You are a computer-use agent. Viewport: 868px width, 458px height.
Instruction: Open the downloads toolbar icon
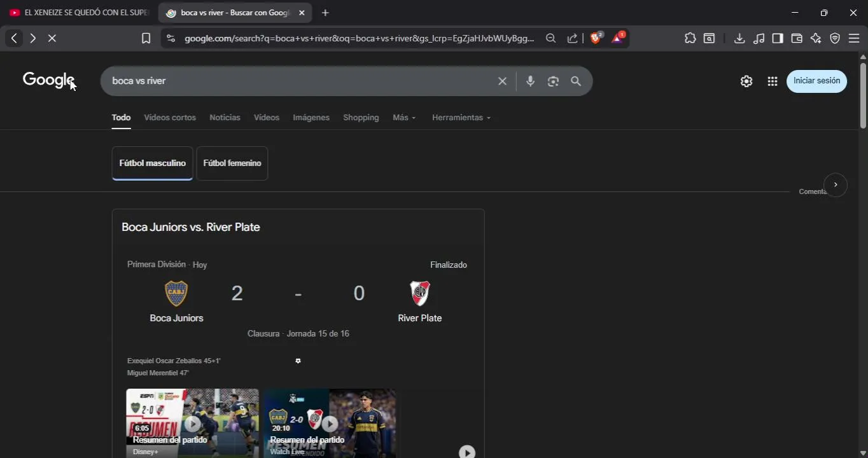coord(739,38)
